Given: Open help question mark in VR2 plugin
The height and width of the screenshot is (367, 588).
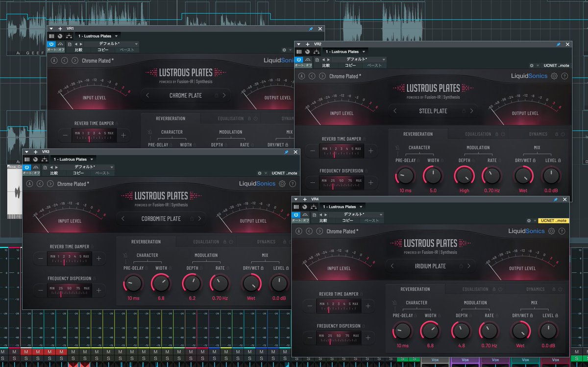Looking at the screenshot, I should click(564, 76).
